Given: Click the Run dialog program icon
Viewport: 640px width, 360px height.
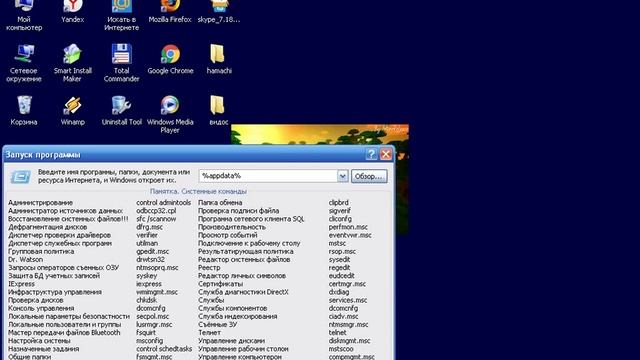Looking at the screenshot, I should [20, 177].
